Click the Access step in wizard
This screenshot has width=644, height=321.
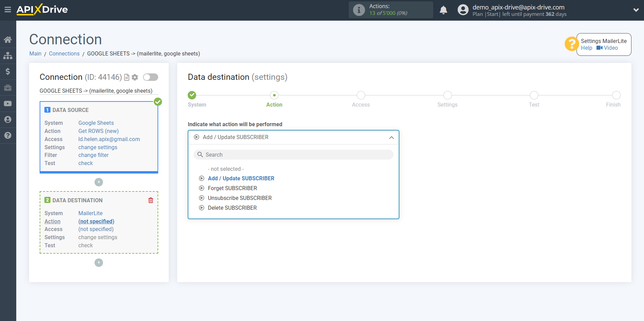coord(361,95)
